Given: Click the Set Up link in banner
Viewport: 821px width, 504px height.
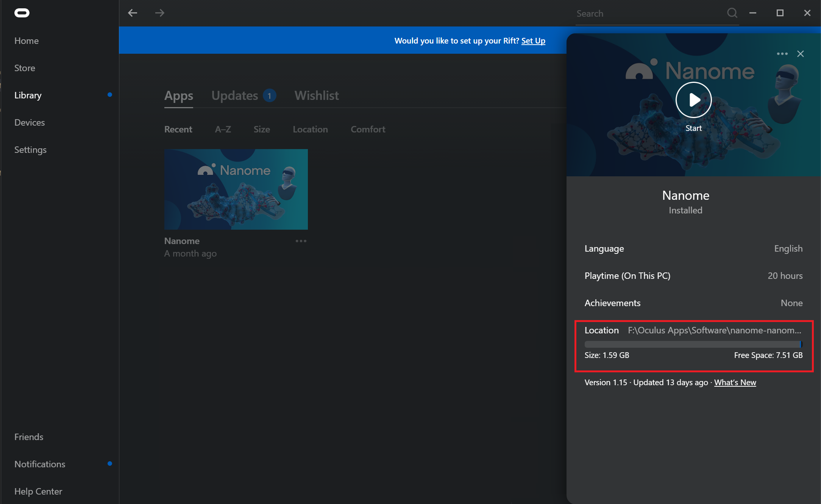Looking at the screenshot, I should click(533, 41).
